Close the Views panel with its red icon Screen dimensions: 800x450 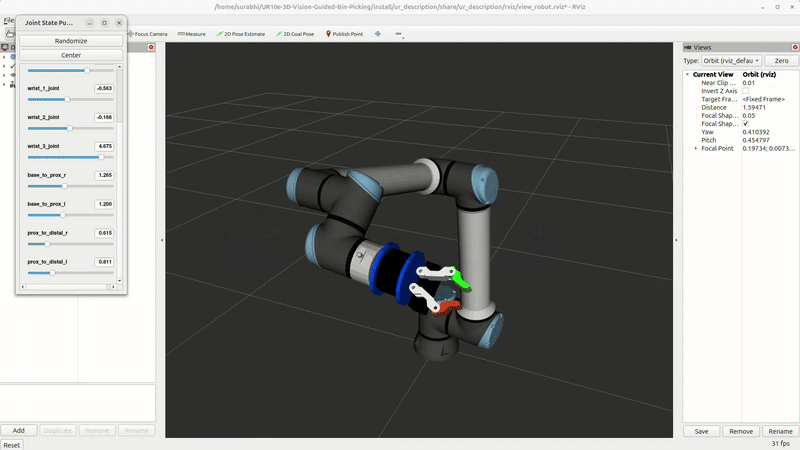pos(795,47)
